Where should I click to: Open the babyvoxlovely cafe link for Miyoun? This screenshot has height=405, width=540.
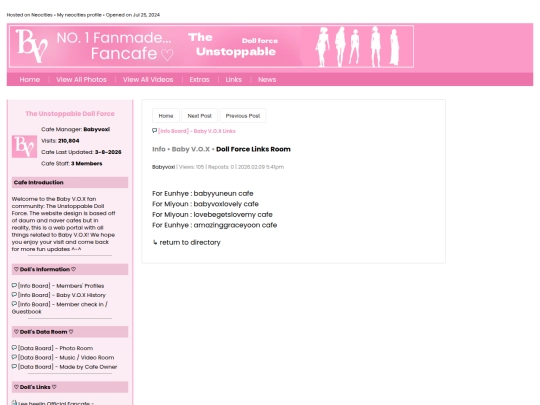click(x=226, y=204)
